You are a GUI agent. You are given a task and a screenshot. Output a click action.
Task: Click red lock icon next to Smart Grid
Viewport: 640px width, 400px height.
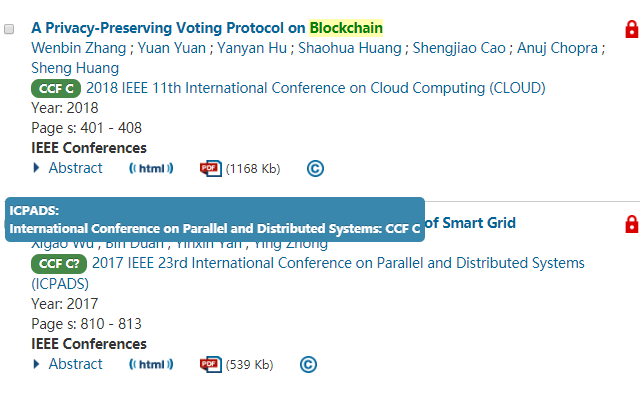click(x=631, y=224)
